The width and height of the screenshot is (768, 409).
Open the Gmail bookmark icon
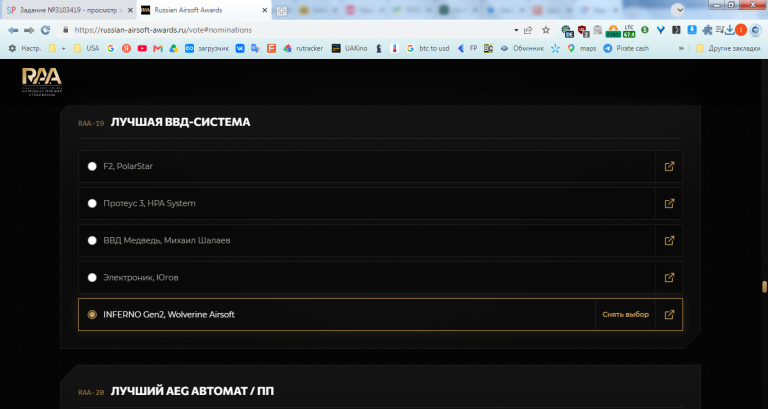tap(158, 48)
